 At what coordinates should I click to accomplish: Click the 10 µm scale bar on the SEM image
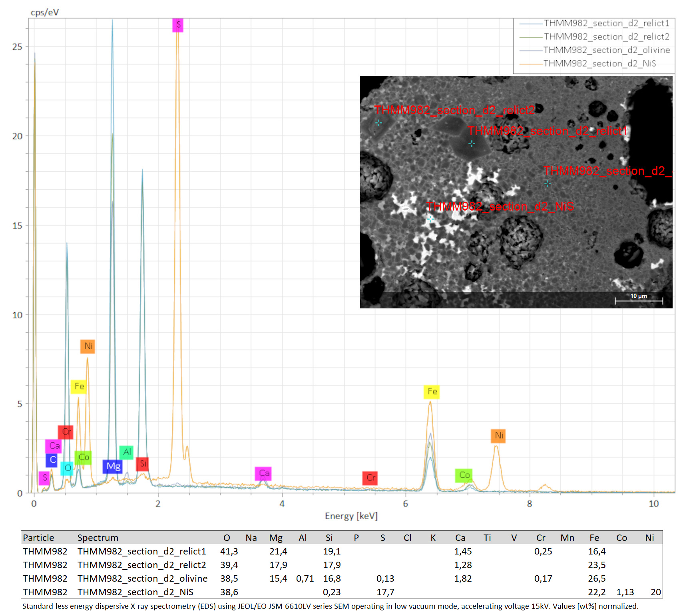coord(639,299)
